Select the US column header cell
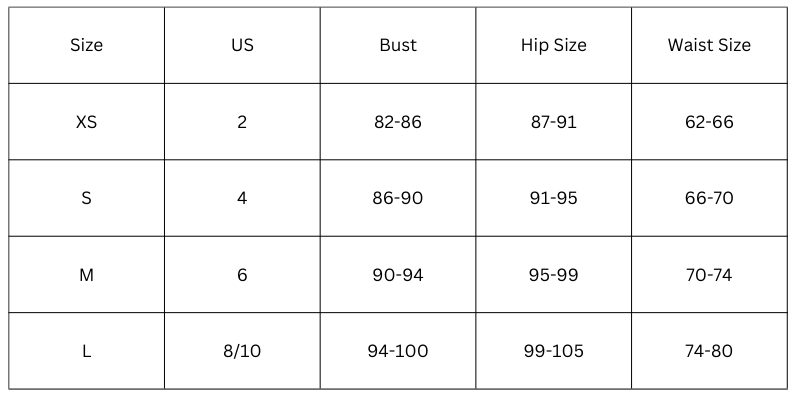Image resolution: width=800 pixels, height=400 pixels. pyautogui.click(x=242, y=45)
